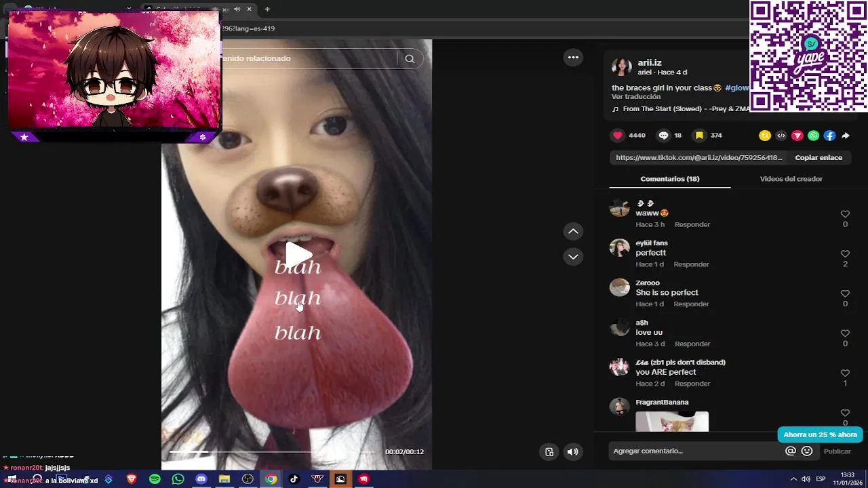
Task: Close the active browser tab
Action: [x=250, y=9]
